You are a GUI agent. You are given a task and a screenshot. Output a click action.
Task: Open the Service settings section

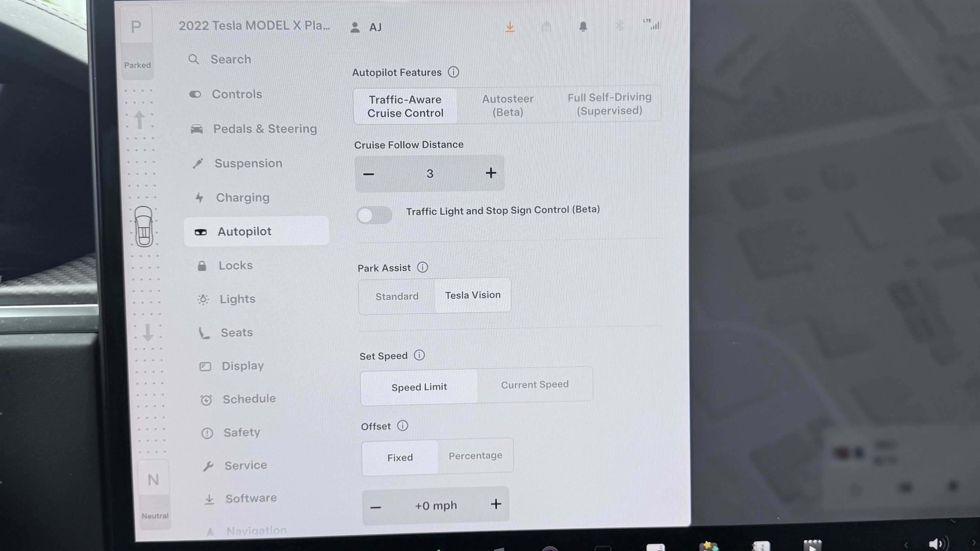tap(245, 465)
